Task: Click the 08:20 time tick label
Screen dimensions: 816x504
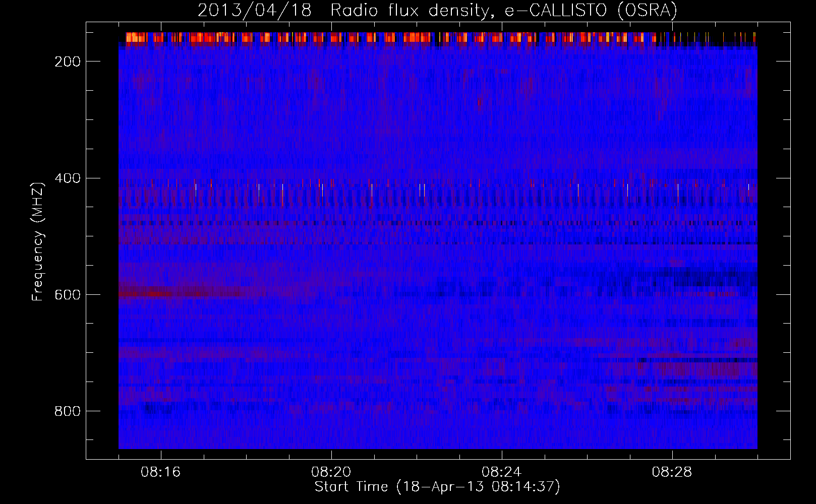Action: click(331, 472)
